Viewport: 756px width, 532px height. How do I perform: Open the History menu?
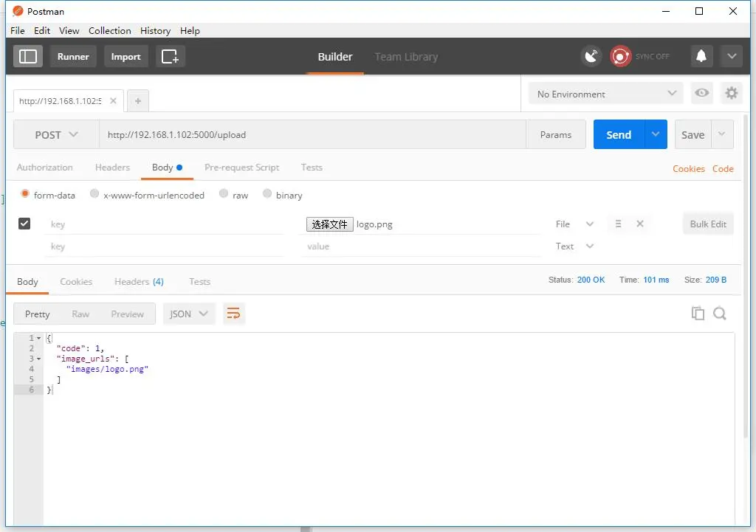pyautogui.click(x=155, y=30)
